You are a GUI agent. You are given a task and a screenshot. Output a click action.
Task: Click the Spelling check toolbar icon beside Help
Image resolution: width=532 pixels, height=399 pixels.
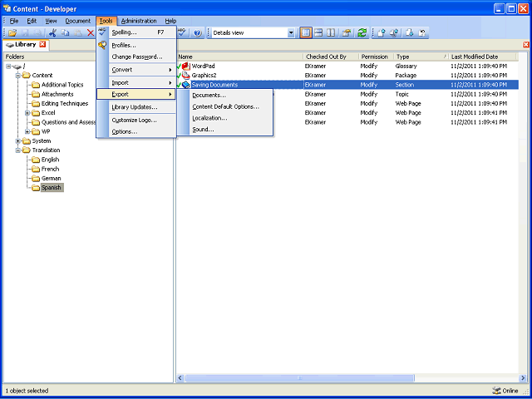pos(182,32)
